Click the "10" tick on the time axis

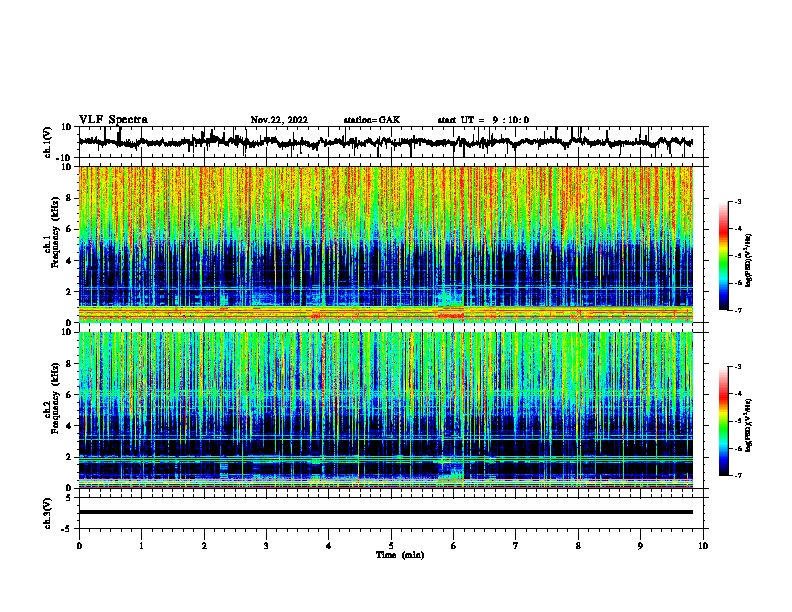click(703, 546)
